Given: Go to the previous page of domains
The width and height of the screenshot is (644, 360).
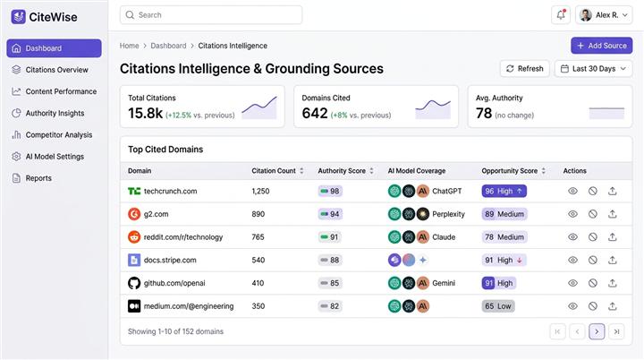Looking at the screenshot, I should click(x=577, y=331).
